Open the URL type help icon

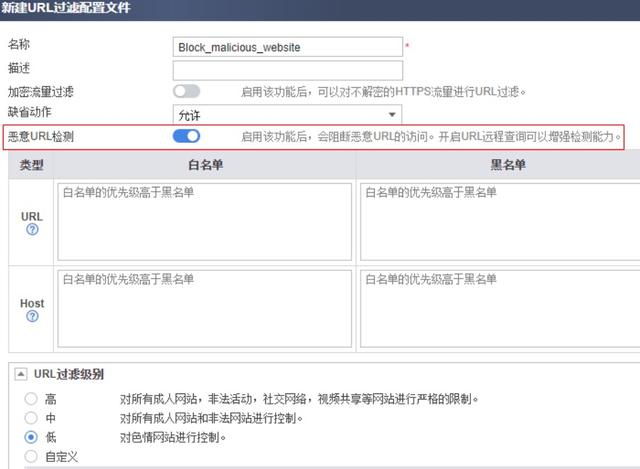coord(32,230)
